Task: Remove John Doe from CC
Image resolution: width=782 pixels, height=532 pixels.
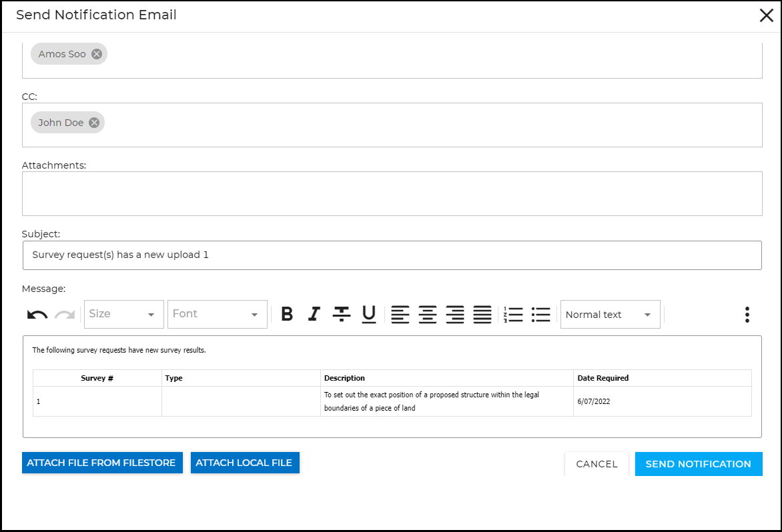Action: click(94, 123)
